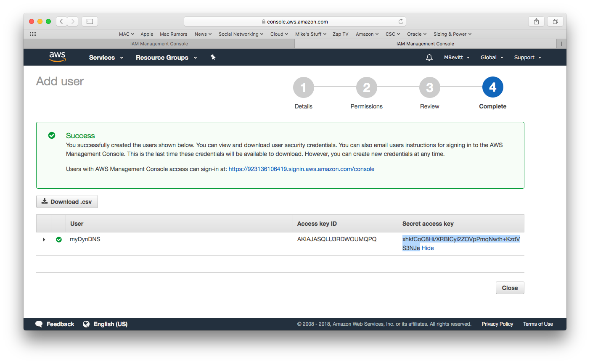Click the Feedback speech bubble icon
Image resolution: width=590 pixels, height=364 pixels.
[39, 324]
